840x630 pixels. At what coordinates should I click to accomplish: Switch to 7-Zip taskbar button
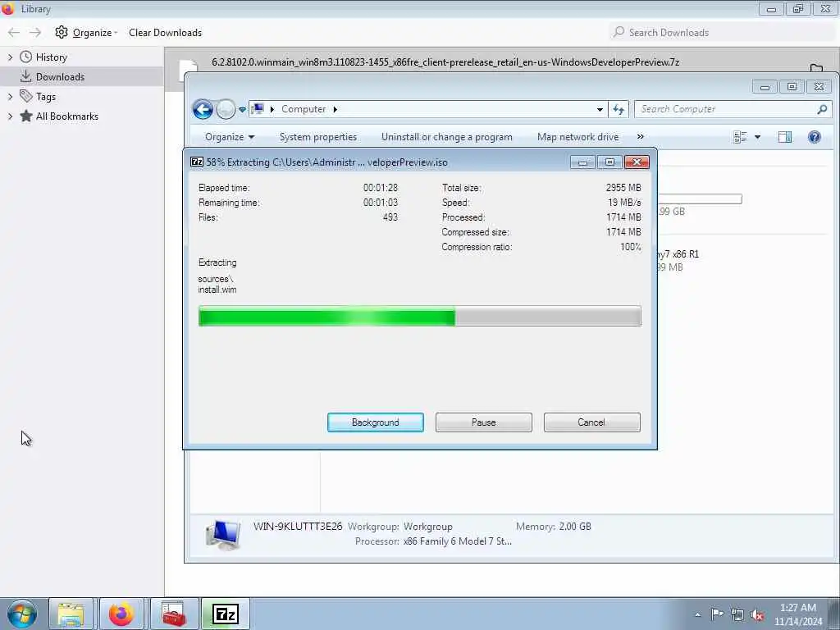[x=226, y=614]
